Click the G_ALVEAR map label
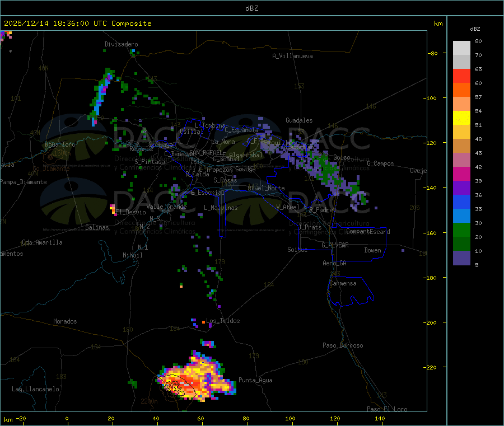 coord(335,245)
